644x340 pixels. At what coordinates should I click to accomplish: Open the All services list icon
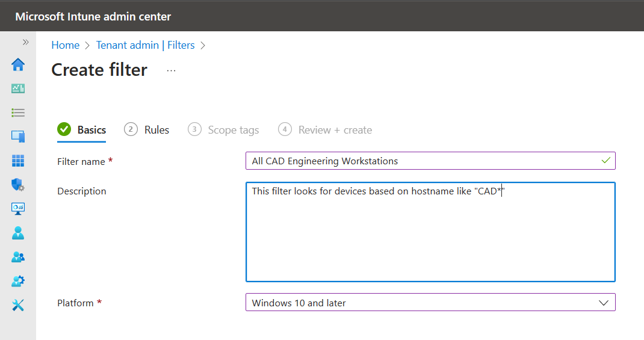[x=18, y=113]
